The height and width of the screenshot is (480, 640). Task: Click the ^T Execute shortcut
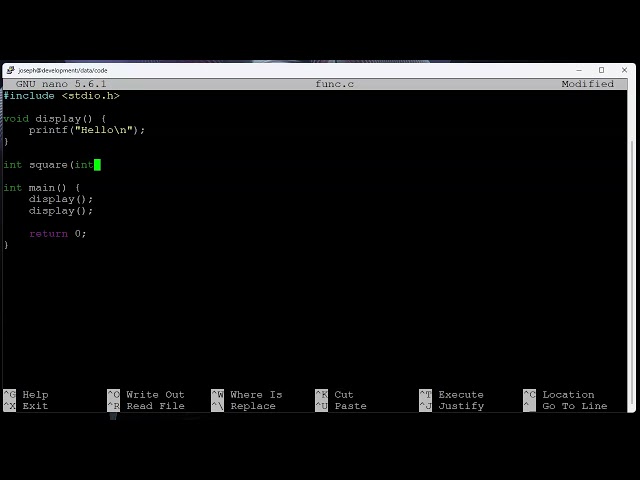451,395
